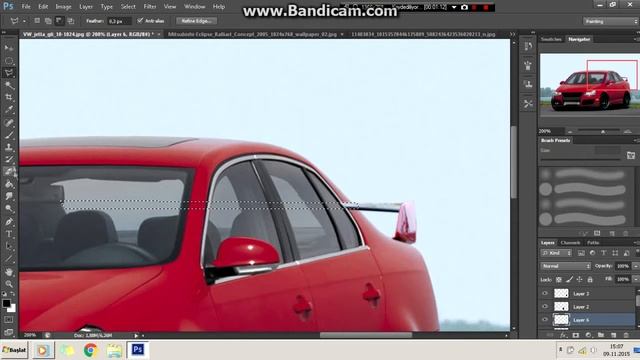Image resolution: width=640 pixels, height=360 pixels.
Task: Expand the hidden document tabs list
Action: [x=512, y=35]
